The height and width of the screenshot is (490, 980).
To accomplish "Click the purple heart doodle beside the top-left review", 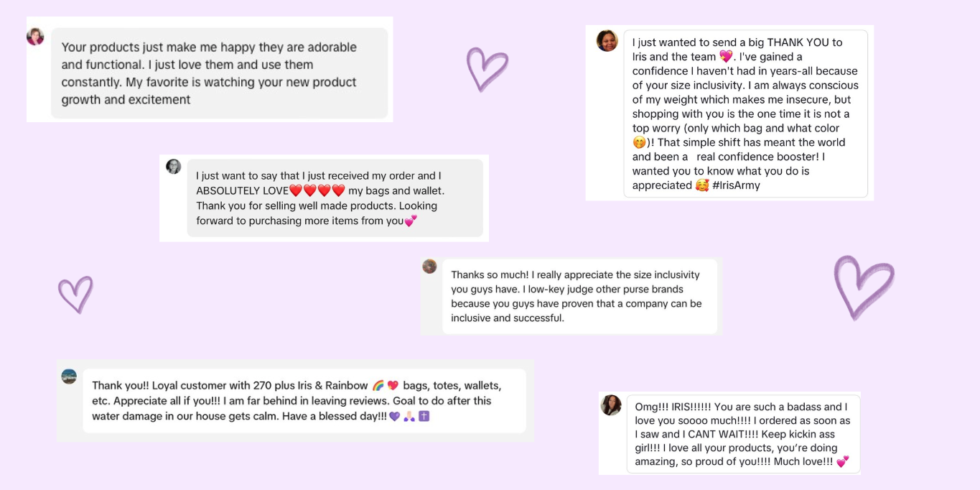I will coord(487,69).
